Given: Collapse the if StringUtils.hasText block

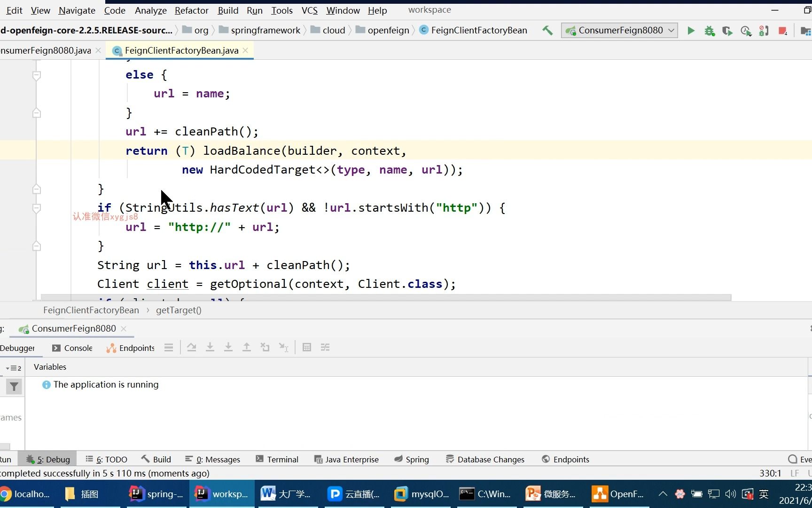Looking at the screenshot, I should [x=37, y=208].
